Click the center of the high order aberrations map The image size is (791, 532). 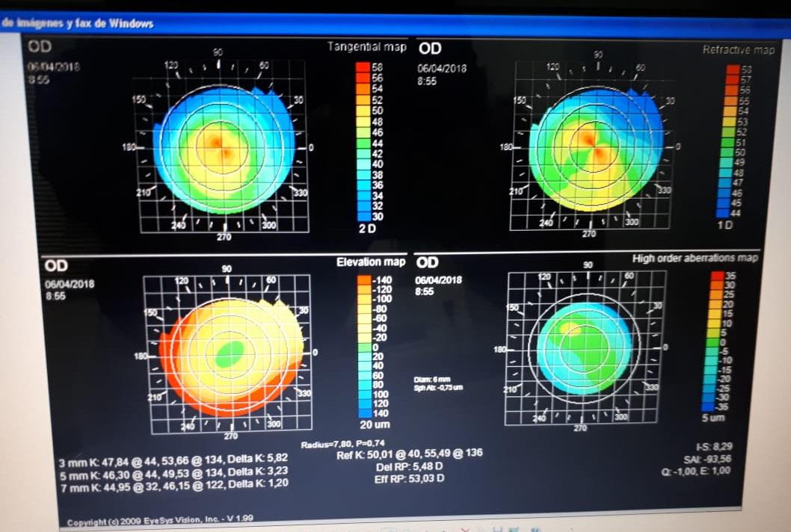585,348
